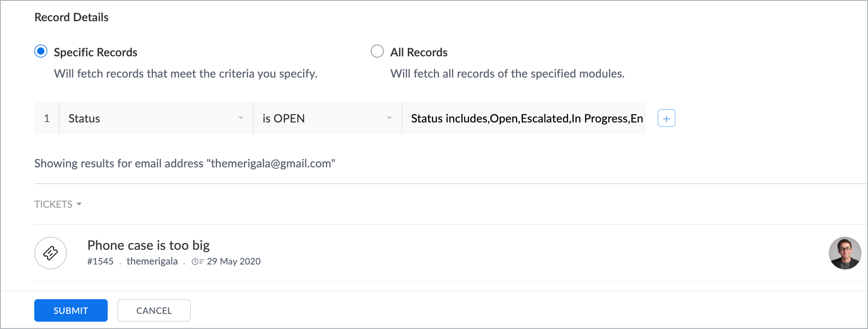Click the agent avatar photo
The width and height of the screenshot is (868, 329).
(x=845, y=253)
